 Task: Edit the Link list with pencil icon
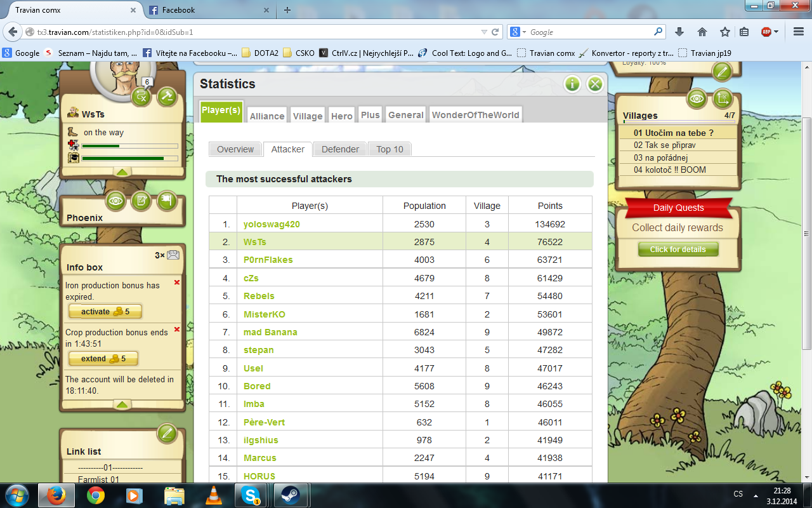point(167,434)
